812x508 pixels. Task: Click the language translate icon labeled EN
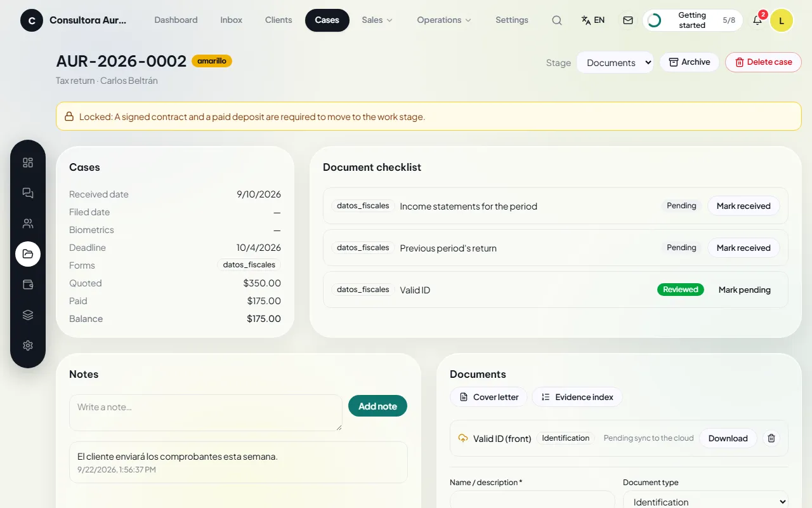pos(593,20)
